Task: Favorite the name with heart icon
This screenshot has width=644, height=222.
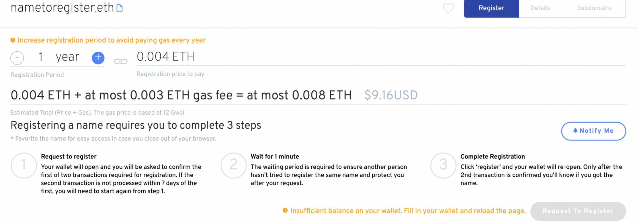Action: [448, 8]
